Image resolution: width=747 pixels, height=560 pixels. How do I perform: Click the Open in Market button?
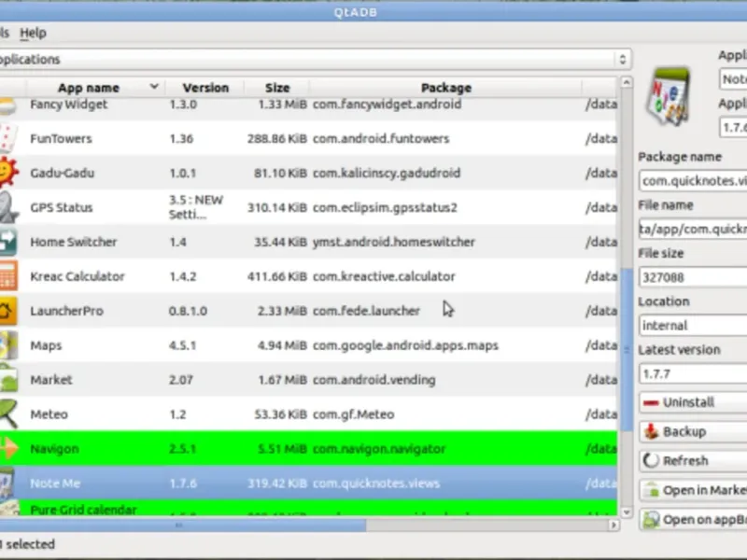point(693,491)
